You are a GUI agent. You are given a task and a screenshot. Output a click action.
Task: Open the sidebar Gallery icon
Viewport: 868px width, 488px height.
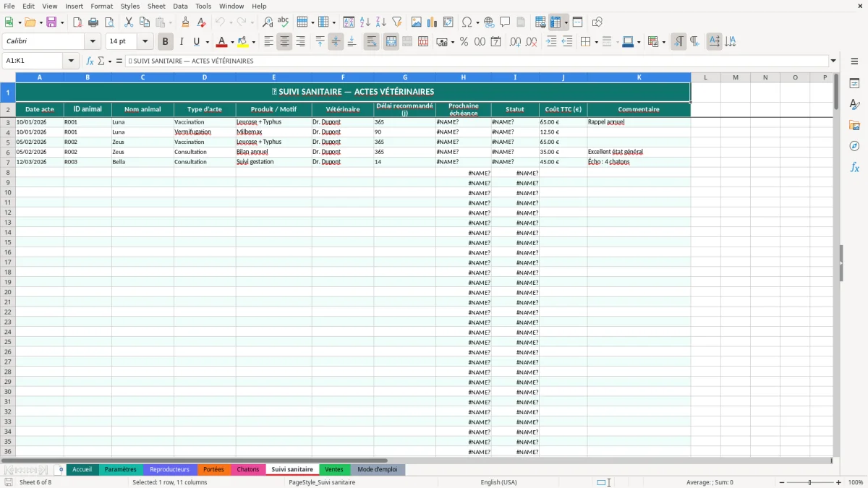click(854, 126)
